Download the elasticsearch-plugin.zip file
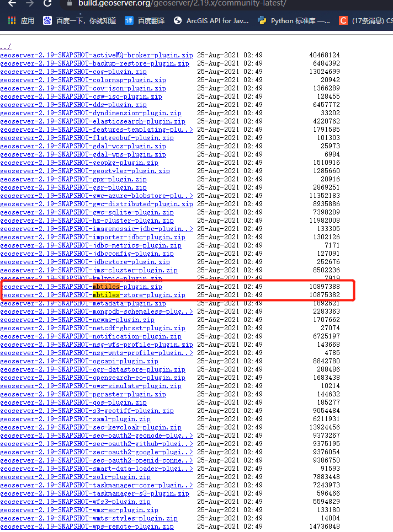 [x=93, y=121]
